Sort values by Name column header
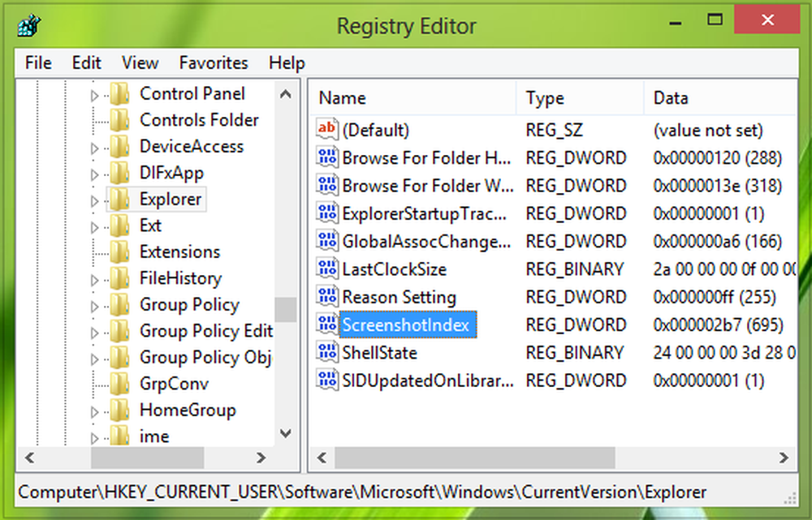The width and height of the screenshot is (812, 520). (414, 98)
